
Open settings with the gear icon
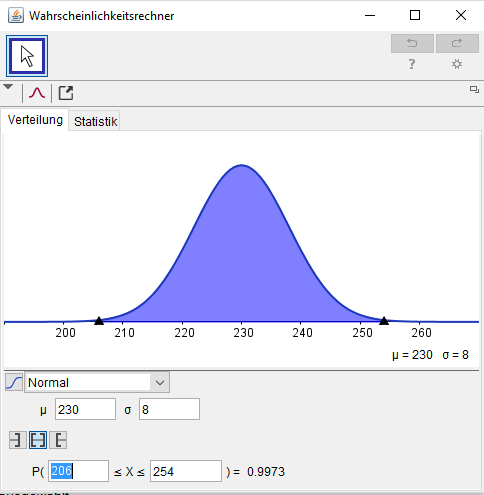click(x=457, y=64)
